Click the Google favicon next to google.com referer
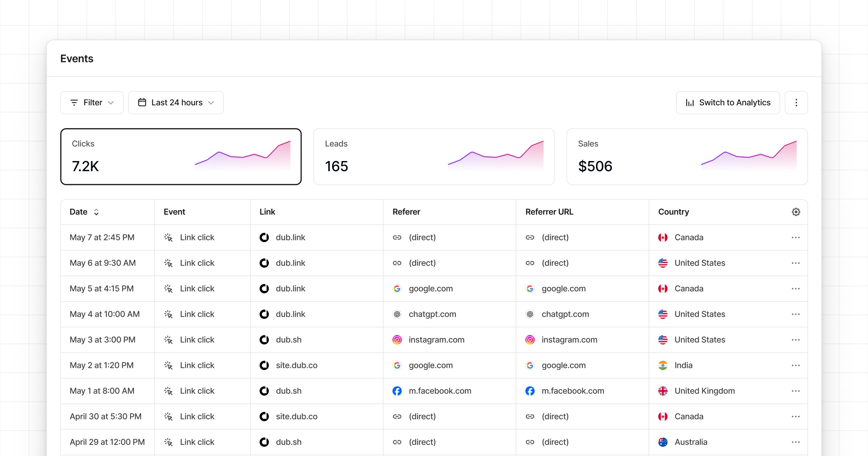This screenshot has width=868, height=456. pos(397,288)
